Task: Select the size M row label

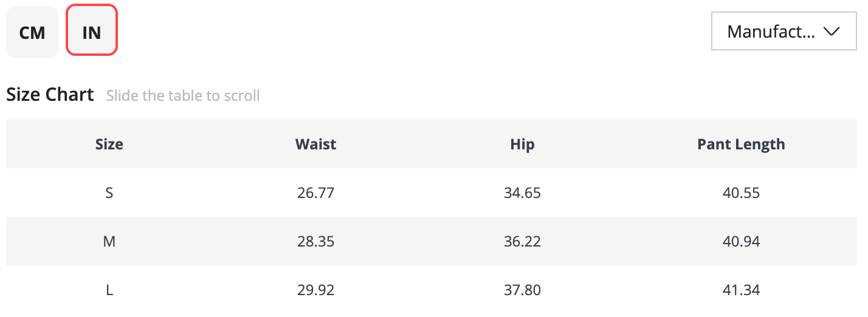Action: point(109,242)
